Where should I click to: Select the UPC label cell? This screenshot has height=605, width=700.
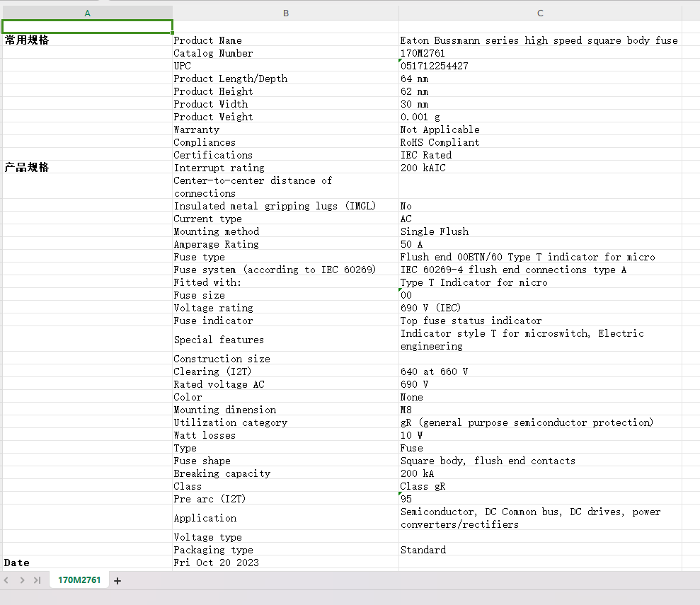click(286, 66)
